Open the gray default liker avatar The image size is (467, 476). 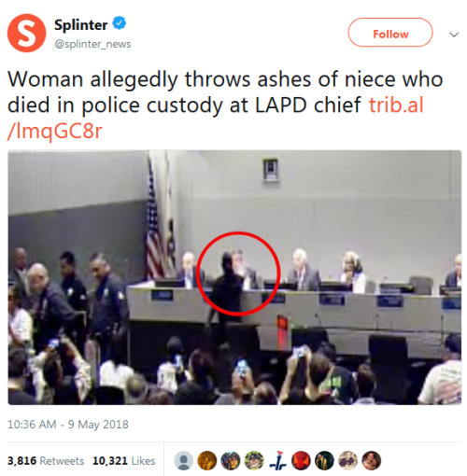pos(183,460)
